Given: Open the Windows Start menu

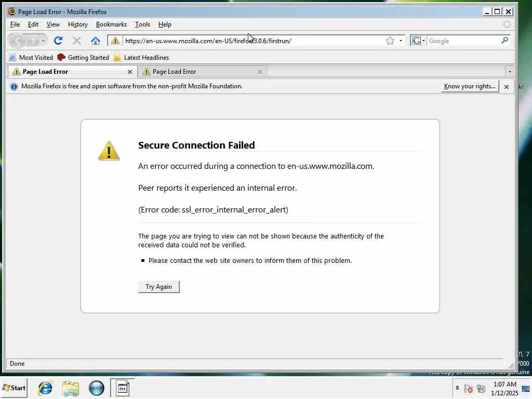Looking at the screenshot, I should coord(14,388).
